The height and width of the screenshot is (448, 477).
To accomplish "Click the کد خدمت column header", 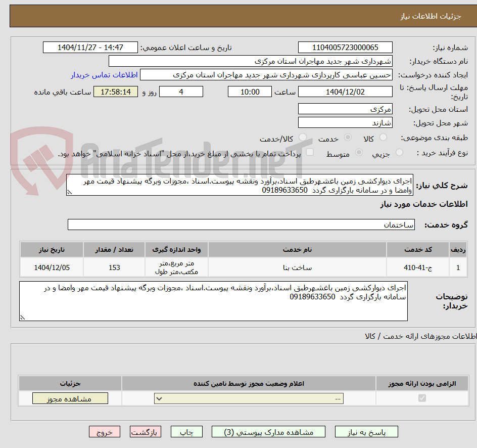I will tap(418, 250).
